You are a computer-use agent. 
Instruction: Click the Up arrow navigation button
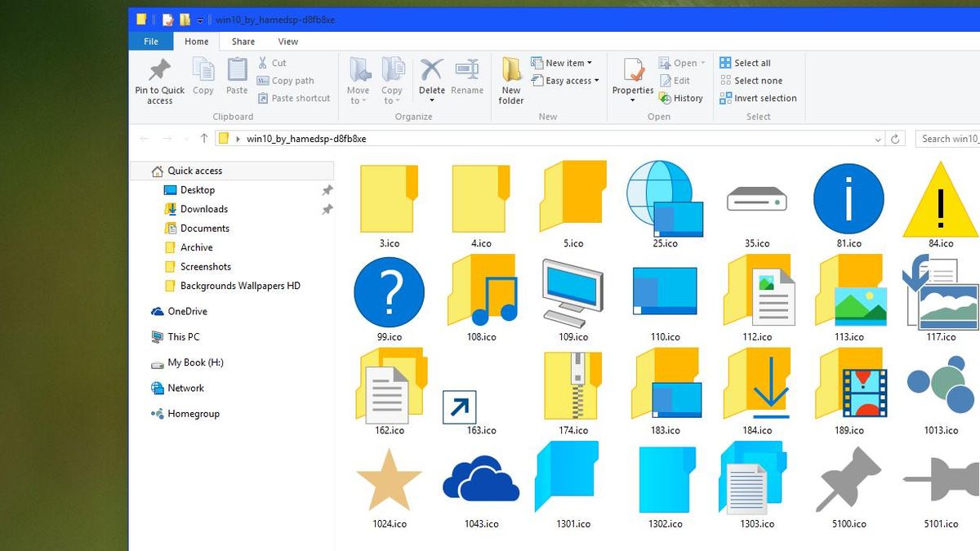click(204, 139)
